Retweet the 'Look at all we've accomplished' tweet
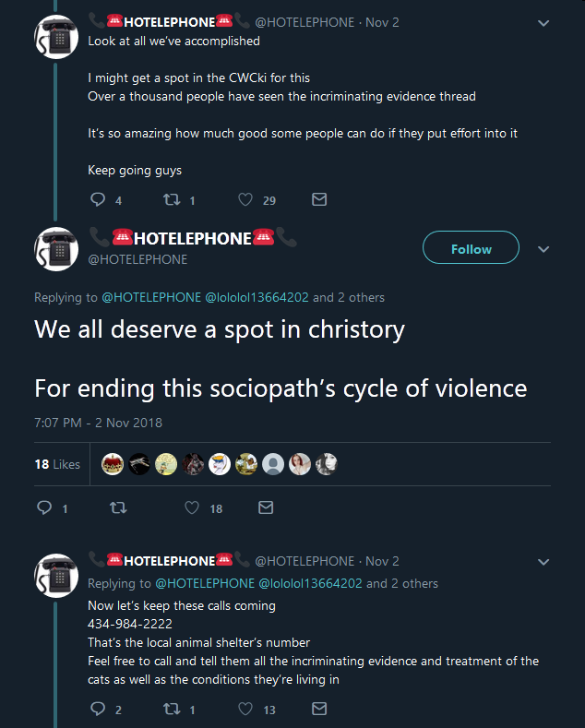585x728 pixels. (172, 199)
